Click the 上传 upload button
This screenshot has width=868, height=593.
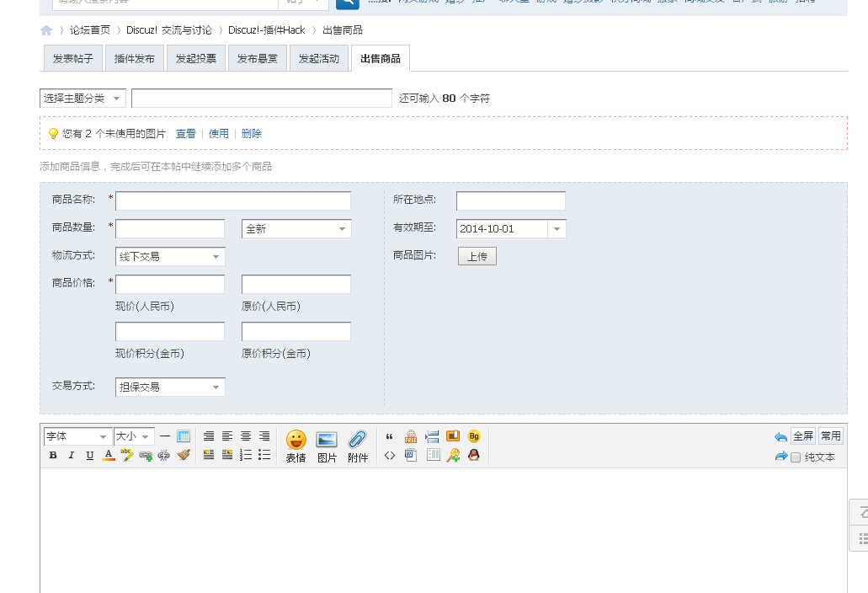click(x=477, y=256)
